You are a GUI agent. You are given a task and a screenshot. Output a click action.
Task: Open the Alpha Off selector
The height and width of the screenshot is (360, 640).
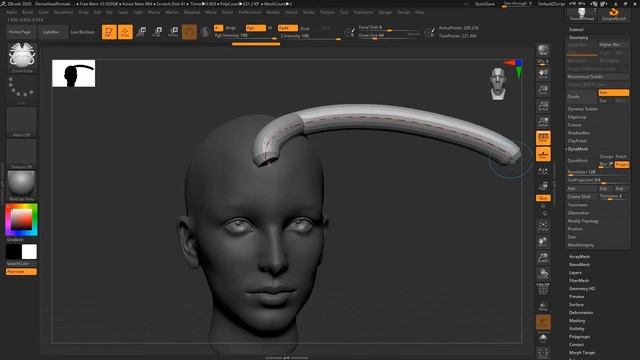click(x=22, y=122)
